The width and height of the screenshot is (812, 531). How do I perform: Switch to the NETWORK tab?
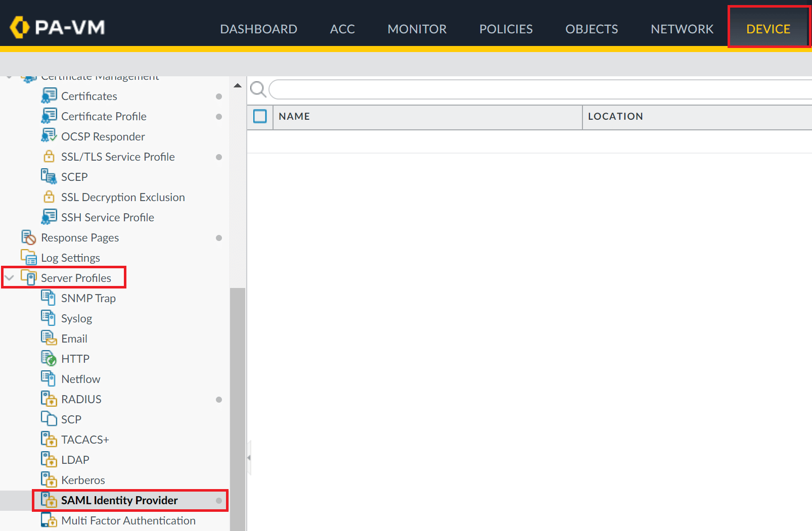tap(682, 29)
